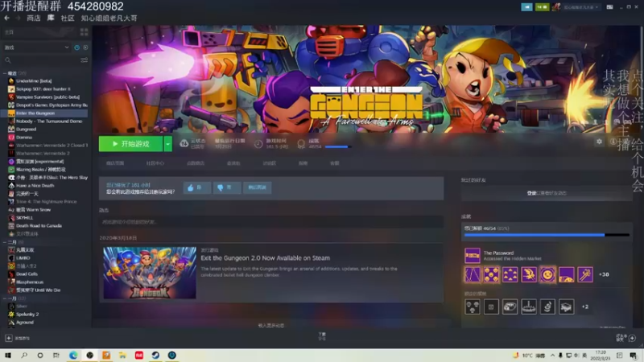This screenshot has width=644, height=362.
Task: Open the 商店 store menu
Action: pos(34,18)
